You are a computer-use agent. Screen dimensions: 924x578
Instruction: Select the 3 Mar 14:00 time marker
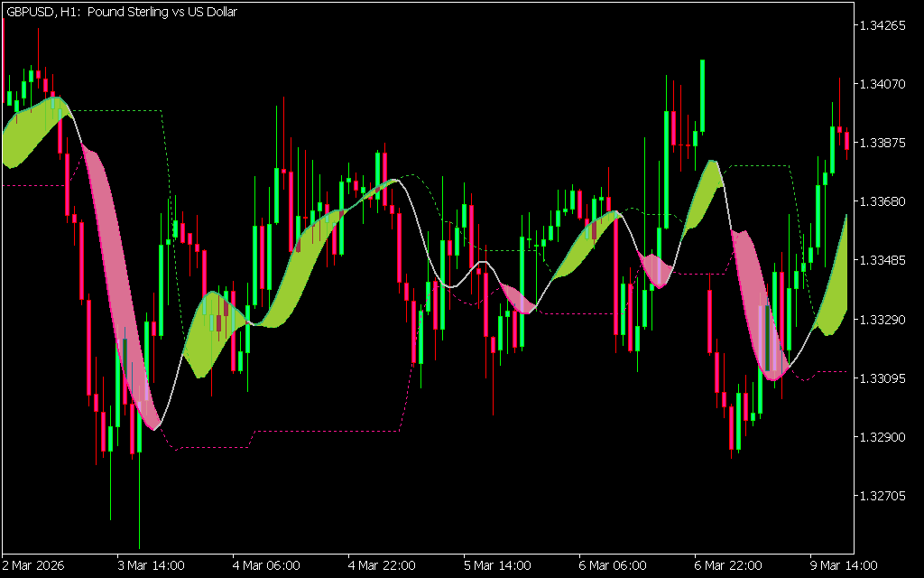(x=152, y=565)
